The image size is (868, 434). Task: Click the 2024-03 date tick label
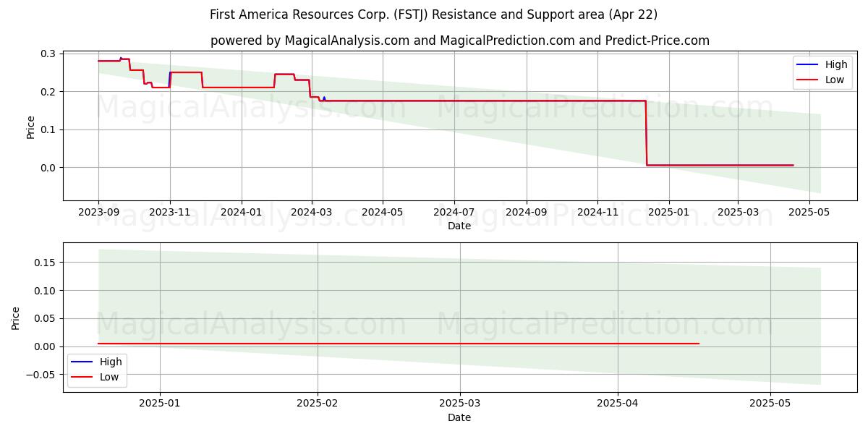click(x=311, y=212)
